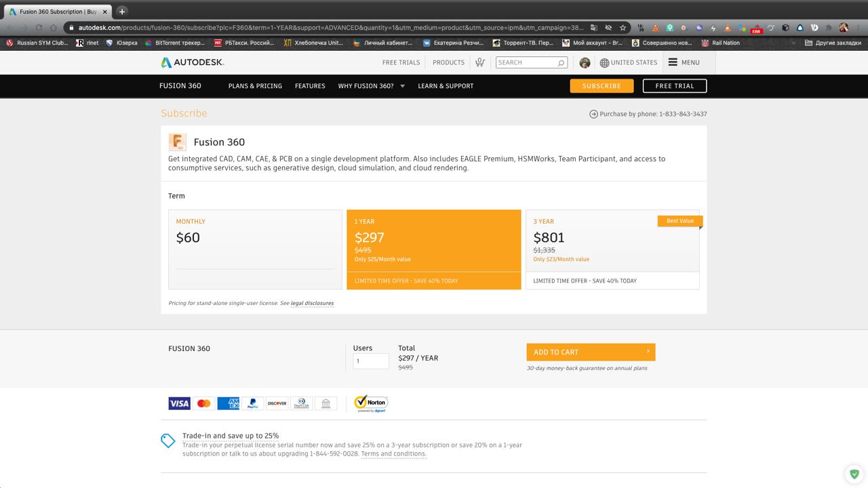Open the Russian SYM Club bookmark
This screenshot has width=868, height=488.
(x=37, y=43)
